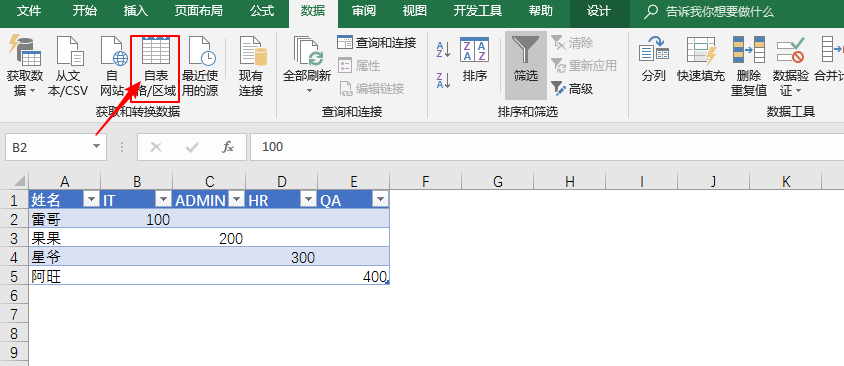Click 清除 (Clear) filter

(x=572, y=43)
